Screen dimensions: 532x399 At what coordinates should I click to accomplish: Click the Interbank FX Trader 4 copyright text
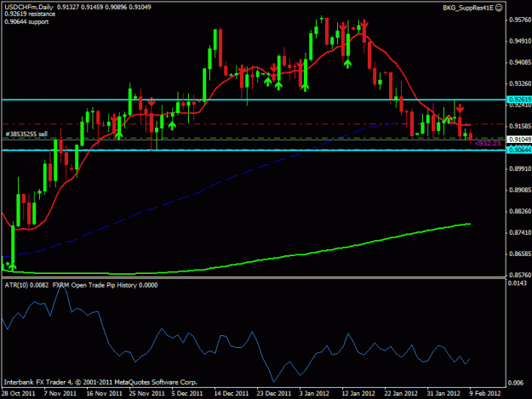pyautogui.click(x=100, y=382)
